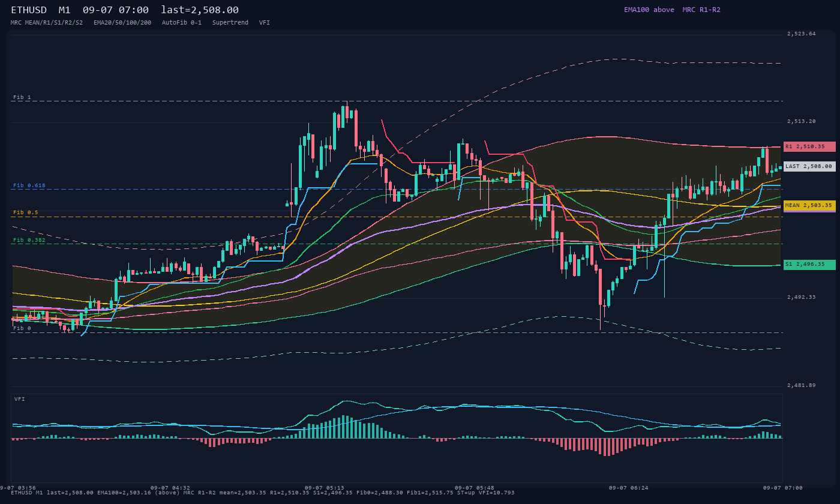Click the 2,513.20 price axis label
Image resolution: width=840 pixels, height=504 pixels.
tap(802, 121)
